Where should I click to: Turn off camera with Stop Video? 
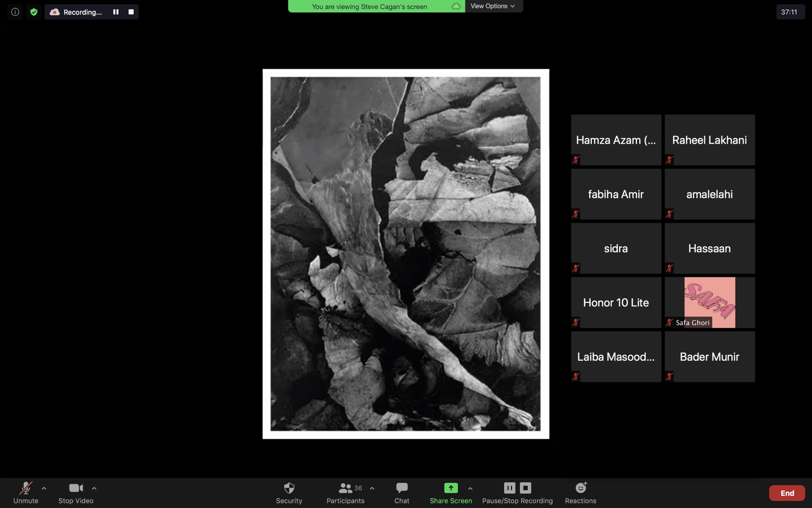pos(76,492)
